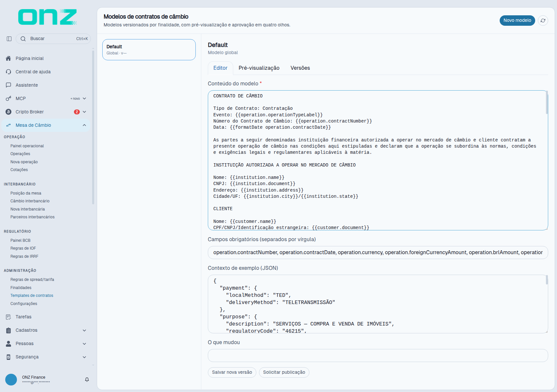Image resolution: width=557 pixels, height=392 pixels.
Task: Open Templates de contratos menu item
Action: [x=32, y=296]
